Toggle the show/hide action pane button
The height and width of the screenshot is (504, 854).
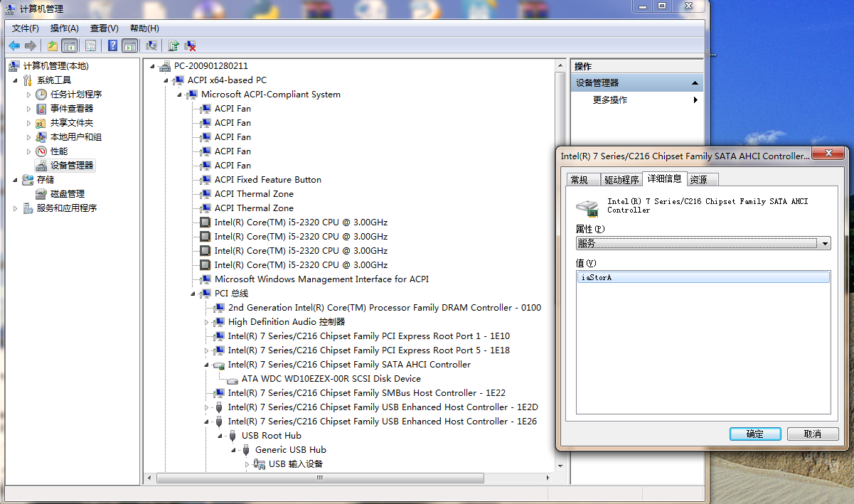tap(129, 46)
